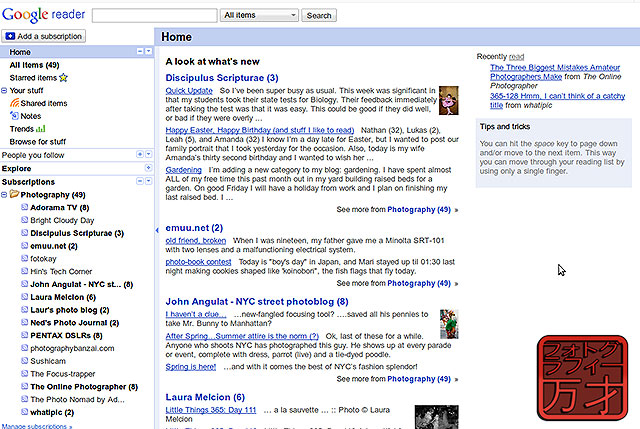The height and width of the screenshot is (429, 640).
Task: Select photographybanzai.com subscription
Action: click(72, 348)
